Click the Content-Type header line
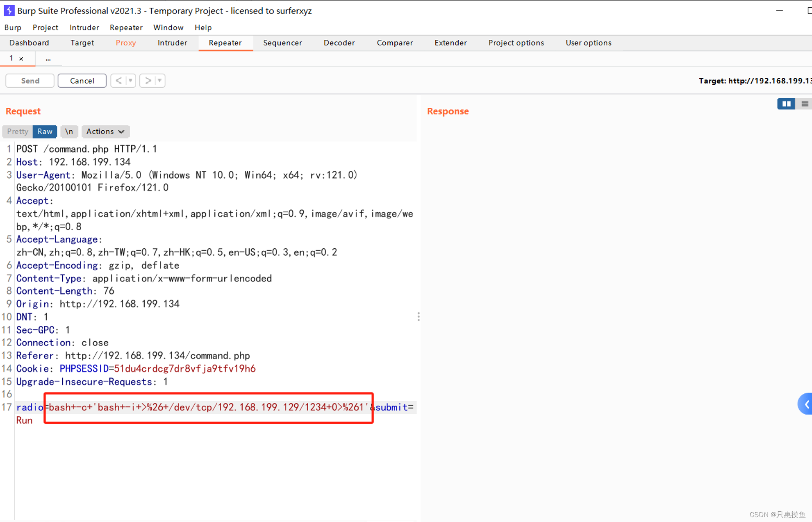Screen dimensions: 812x522 (144, 279)
